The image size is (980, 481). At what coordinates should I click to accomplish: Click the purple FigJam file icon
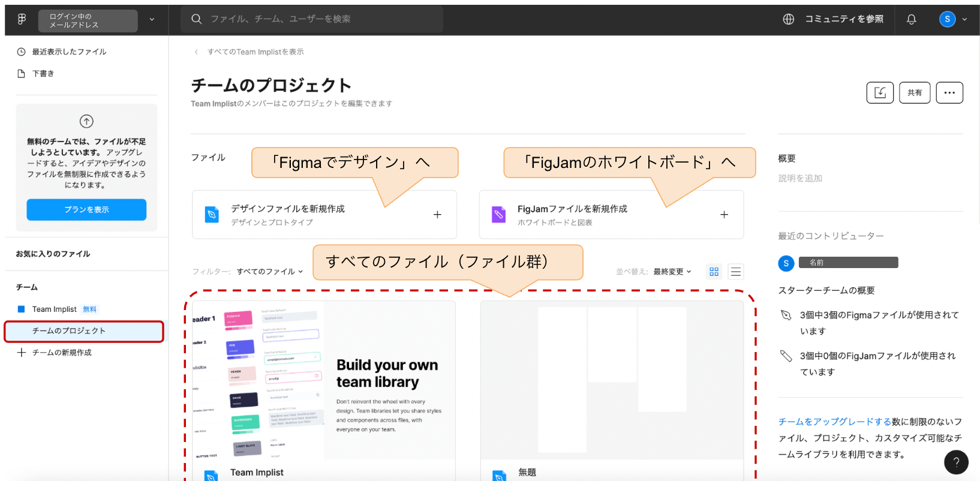(x=498, y=215)
